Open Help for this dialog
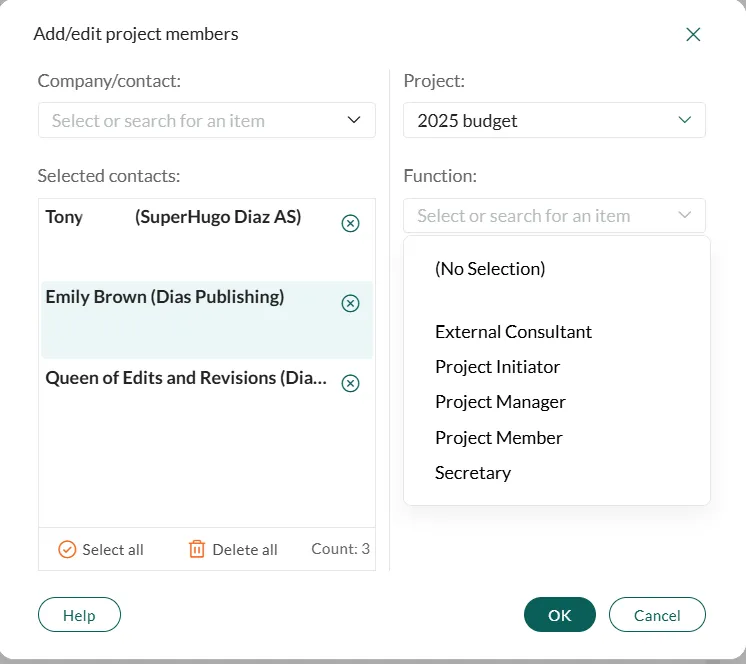This screenshot has width=746, height=664. pyautogui.click(x=79, y=615)
